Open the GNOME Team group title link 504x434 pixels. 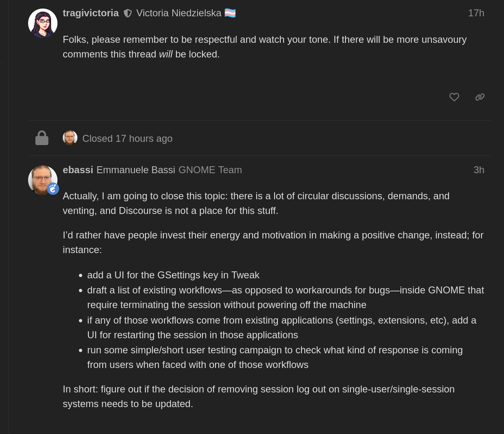click(210, 170)
